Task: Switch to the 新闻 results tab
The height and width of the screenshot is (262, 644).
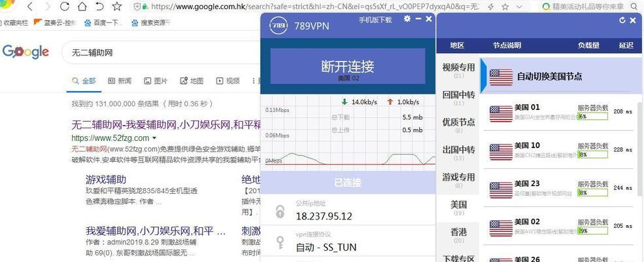Action: coord(120,81)
